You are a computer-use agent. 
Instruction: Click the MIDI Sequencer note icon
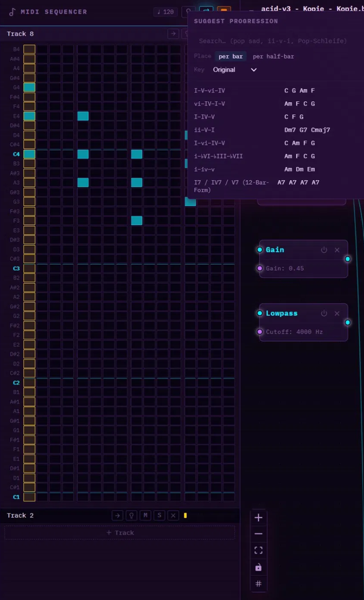pyautogui.click(x=12, y=12)
